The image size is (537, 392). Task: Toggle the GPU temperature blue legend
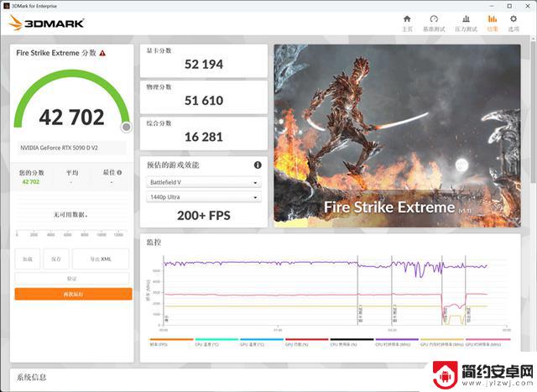262,342
